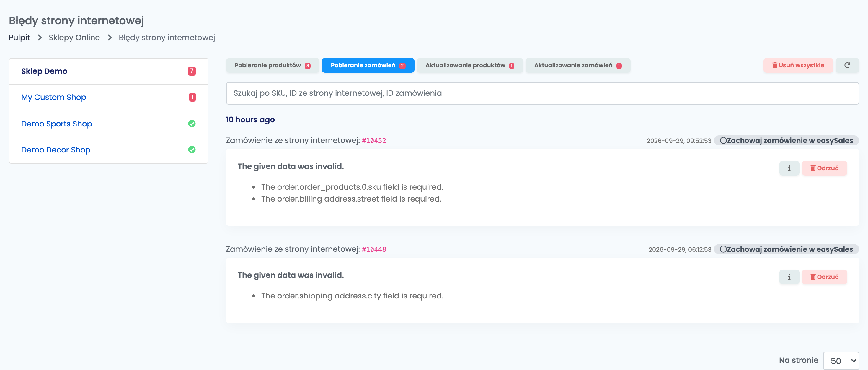The height and width of the screenshot is (370, 868).
Task: Select Sklep Demo in shop list
Action: (109, 71)
